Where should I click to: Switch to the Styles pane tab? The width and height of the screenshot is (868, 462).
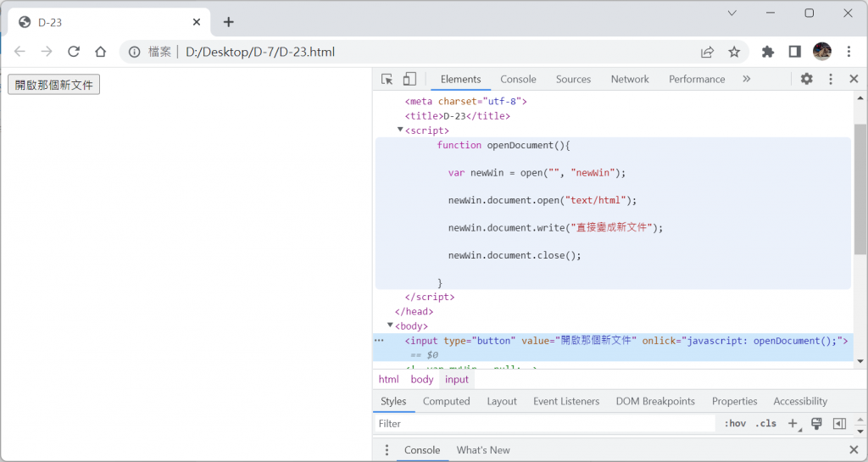pos(393,401)
